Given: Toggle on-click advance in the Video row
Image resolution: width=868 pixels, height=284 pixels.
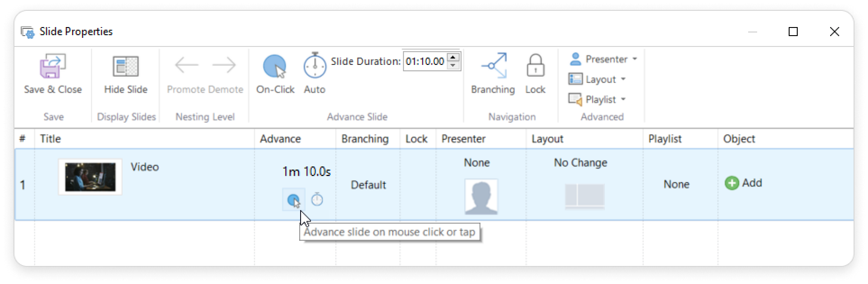Looking at the screenshot, I should click(x=293, y=200).
